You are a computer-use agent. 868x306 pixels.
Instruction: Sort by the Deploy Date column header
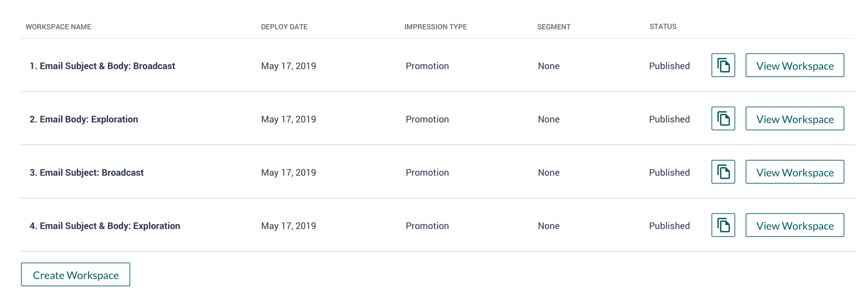[284, 27]
